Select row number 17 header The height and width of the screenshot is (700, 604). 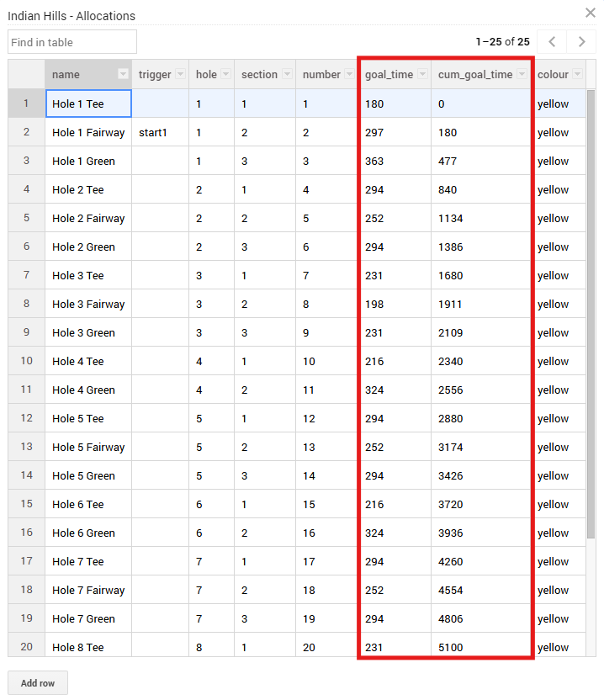coord(27,561)
